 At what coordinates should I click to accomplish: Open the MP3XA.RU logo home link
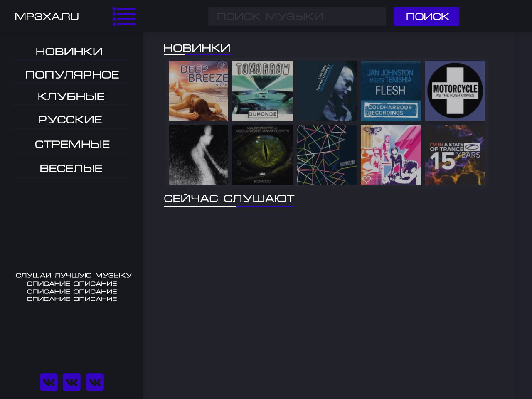(47, 17)
